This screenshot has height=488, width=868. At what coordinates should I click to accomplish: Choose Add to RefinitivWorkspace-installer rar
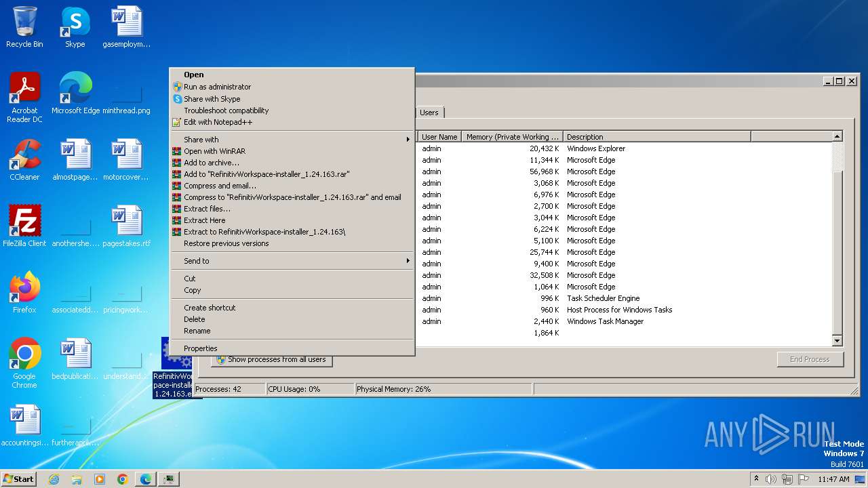tap(292, 174)
